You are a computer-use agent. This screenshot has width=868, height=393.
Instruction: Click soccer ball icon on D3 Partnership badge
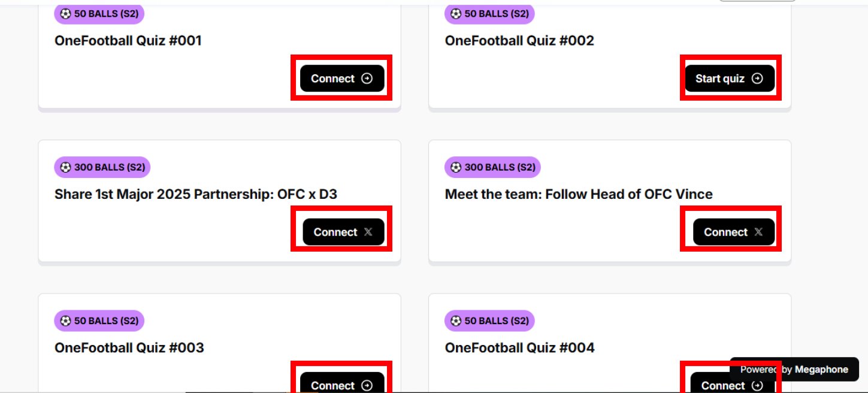coord(65,167)
